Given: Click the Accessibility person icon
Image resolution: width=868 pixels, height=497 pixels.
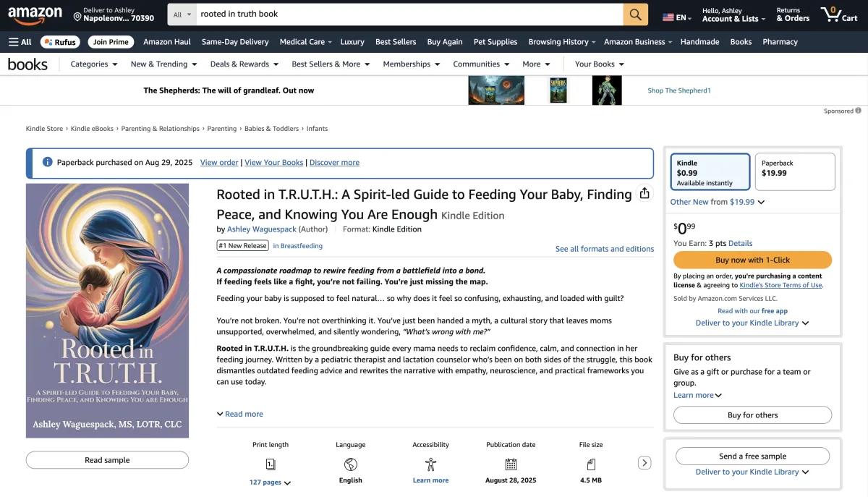Looking at the screenshot, I should pyautogui.click(x=431, y=464).
